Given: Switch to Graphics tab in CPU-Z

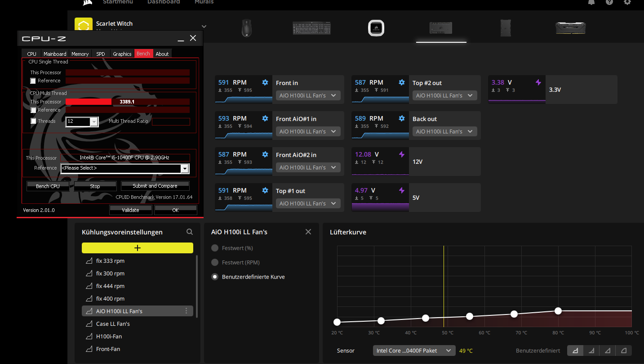Looking at the screenshot, I should (x=122, y=54).
